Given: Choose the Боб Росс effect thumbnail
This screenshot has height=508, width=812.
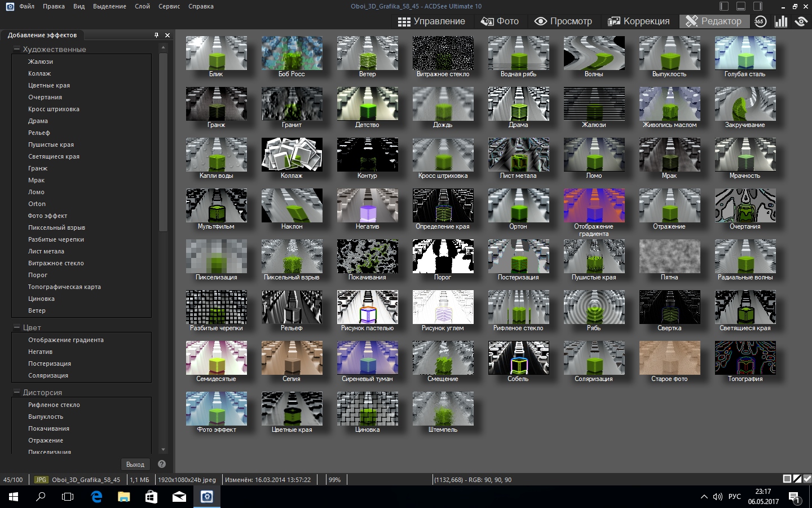Looking at the screenshot, I should click(x=292, y=53).
